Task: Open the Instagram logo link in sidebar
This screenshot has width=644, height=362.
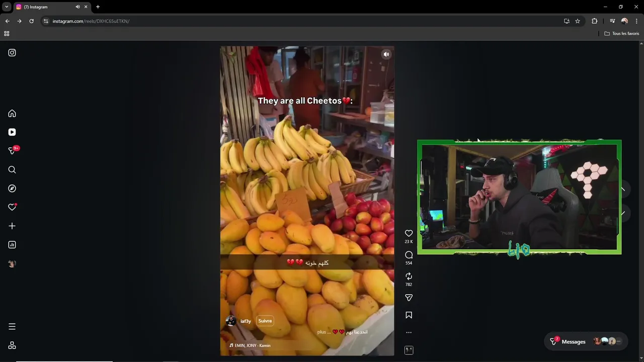Action: point(12,53)
